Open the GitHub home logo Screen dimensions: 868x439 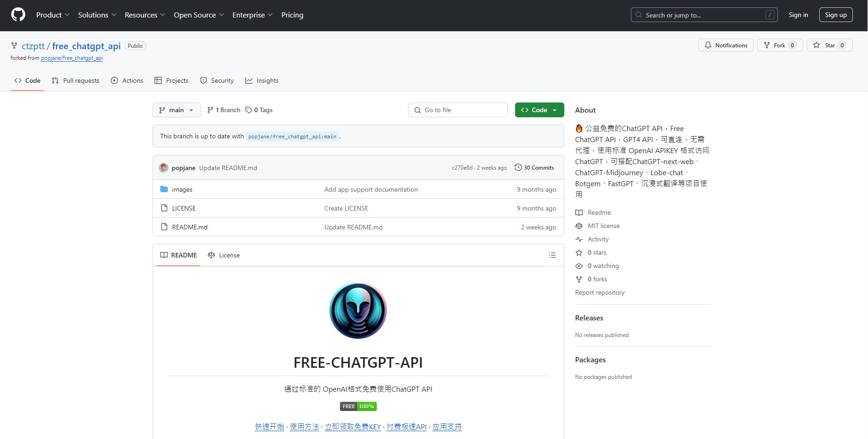tap(18, 15)
